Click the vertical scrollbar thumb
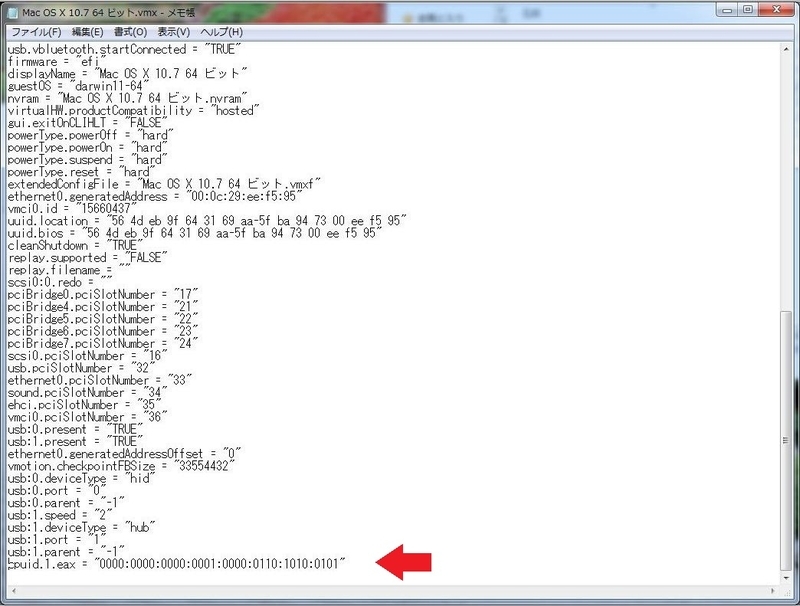 (x=786, y=440)
